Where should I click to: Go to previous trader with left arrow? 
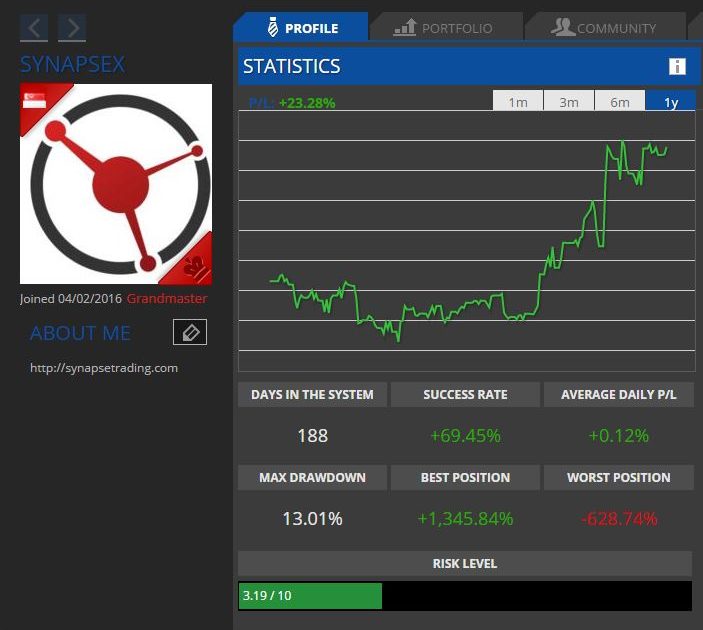(x=34, y=28)
